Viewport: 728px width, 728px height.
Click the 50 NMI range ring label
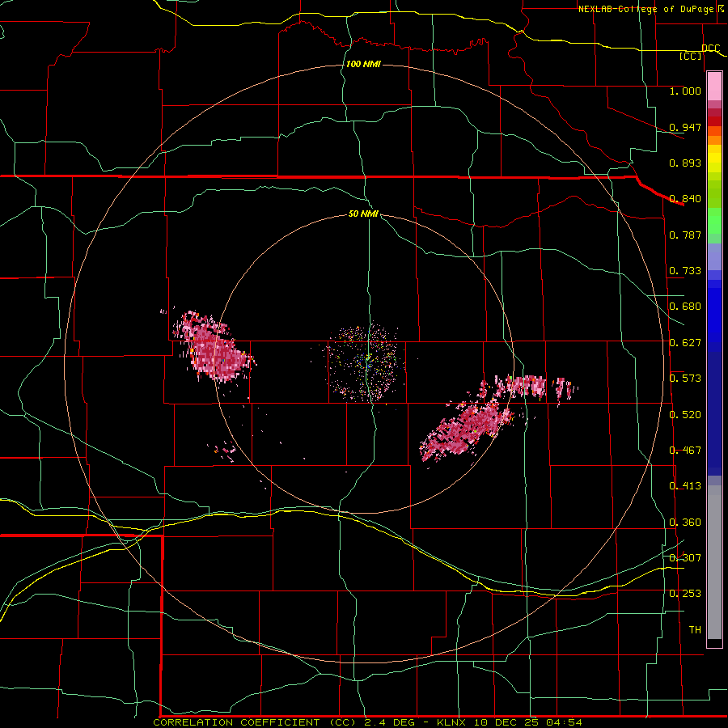pos(363,214)
